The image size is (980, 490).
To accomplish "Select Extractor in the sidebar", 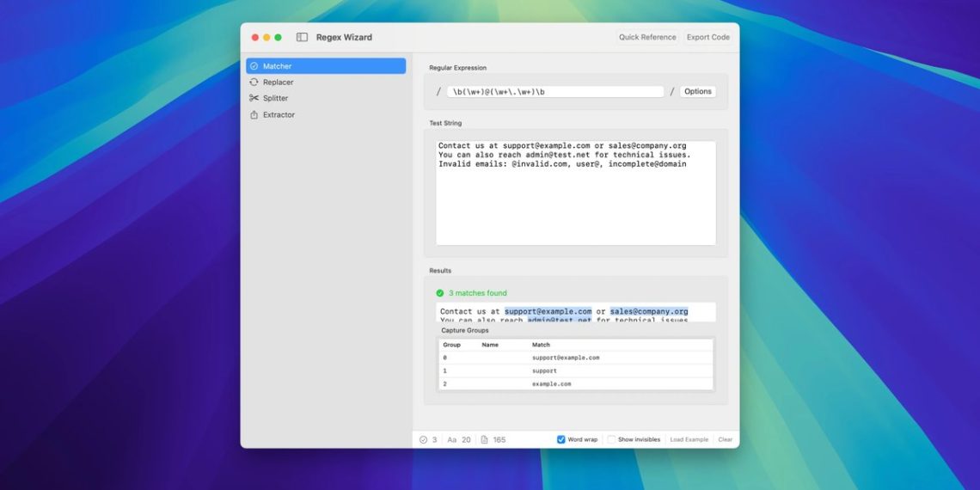I will (279, 115).
